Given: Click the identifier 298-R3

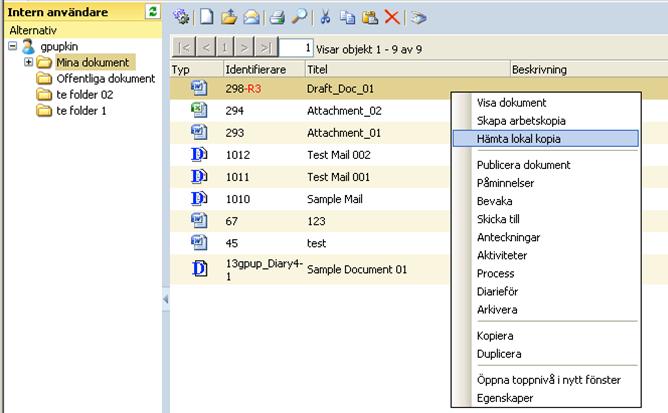Looking at the screenshot, I should [x=243, y=89].
